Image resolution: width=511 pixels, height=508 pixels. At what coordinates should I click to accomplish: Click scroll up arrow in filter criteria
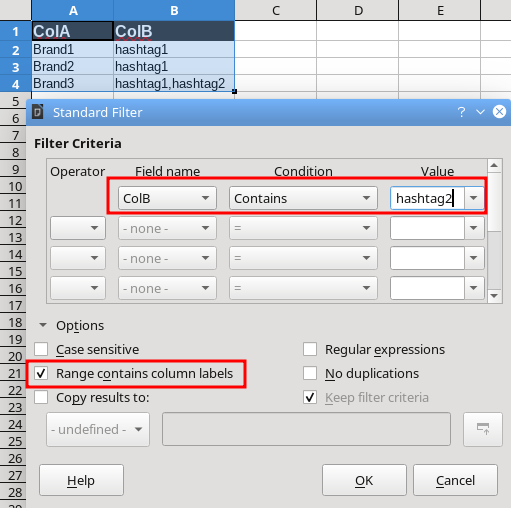494,165
